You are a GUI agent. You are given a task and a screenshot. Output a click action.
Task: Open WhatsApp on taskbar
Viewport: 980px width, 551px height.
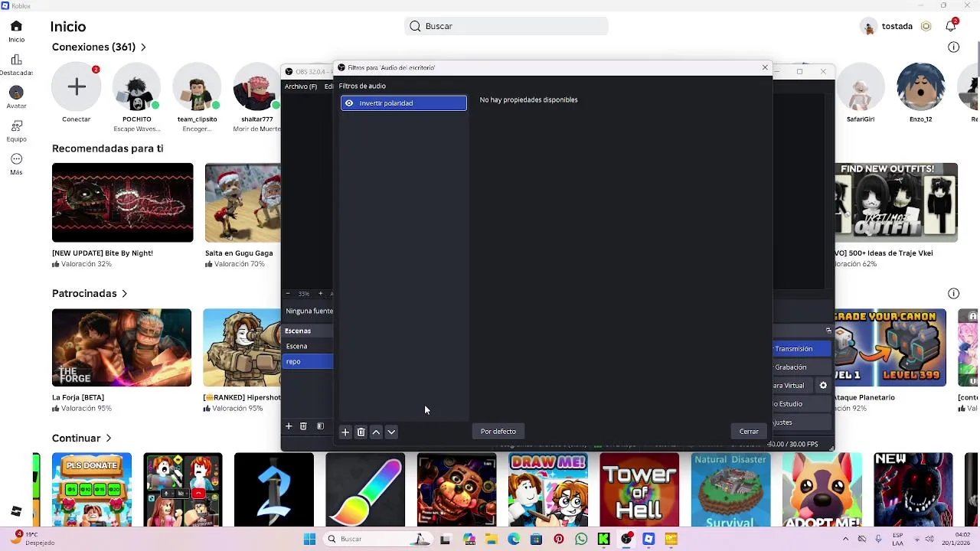click(581, 540)
